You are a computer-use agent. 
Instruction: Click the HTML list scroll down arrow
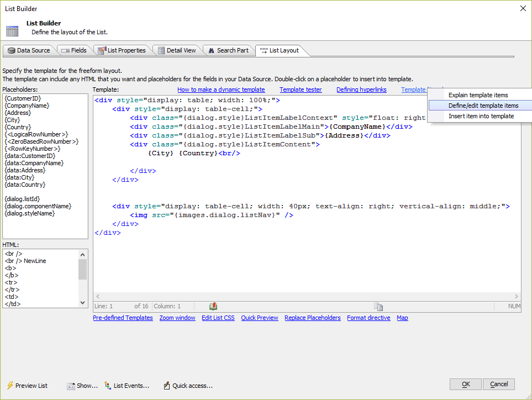(x=82, y=303)
